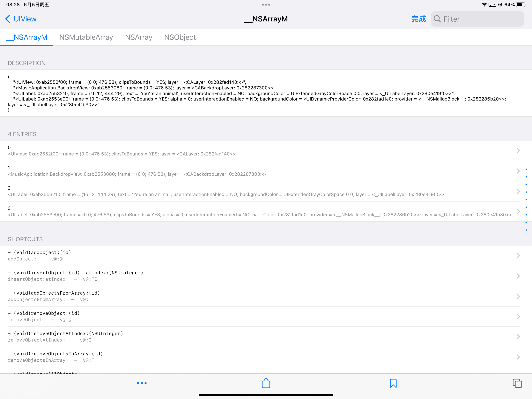The width and height of the screenshot is (532, 399).
Task: Select the addObjectsFromArray:(id) method row
Action: (x=266, y=296)
